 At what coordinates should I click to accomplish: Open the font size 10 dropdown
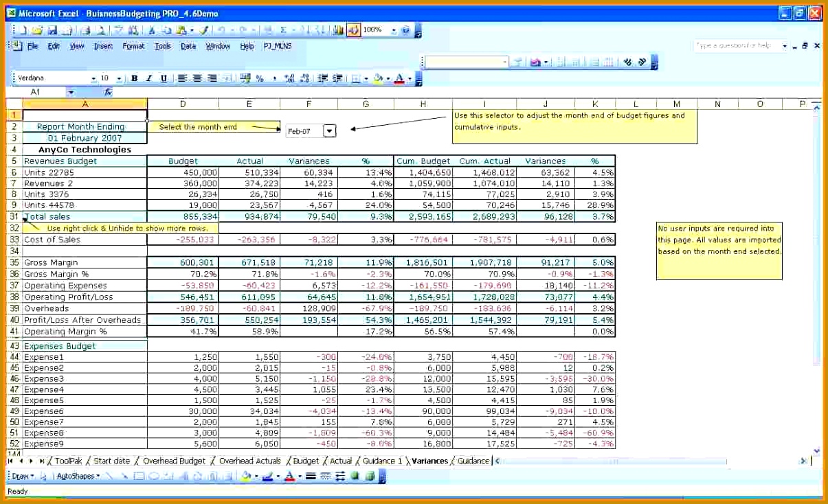120,79
